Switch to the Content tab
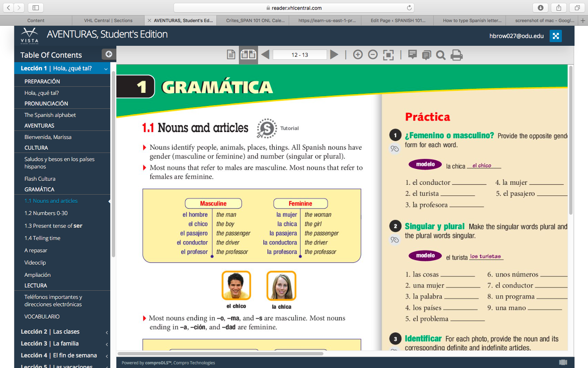588x368 pixels. 36,20
